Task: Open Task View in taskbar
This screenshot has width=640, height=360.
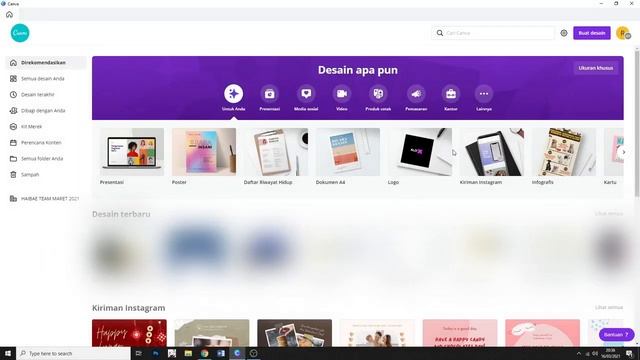Action: point(138,353)
